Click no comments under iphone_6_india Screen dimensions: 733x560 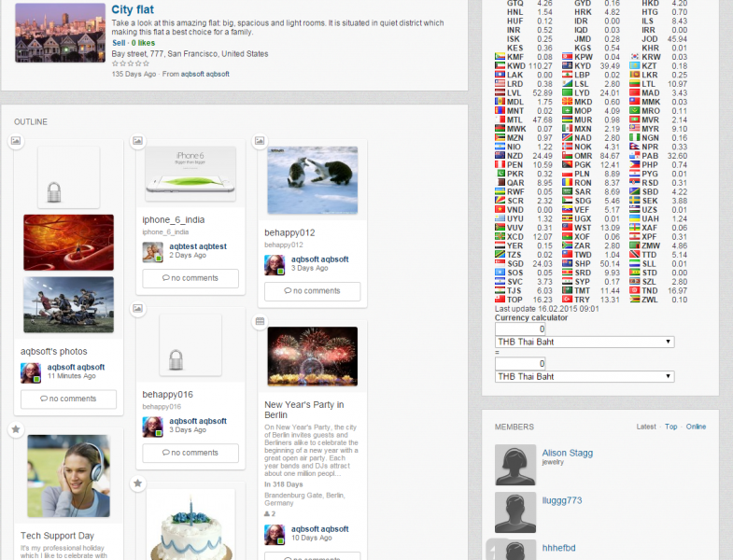click(190, 278)
